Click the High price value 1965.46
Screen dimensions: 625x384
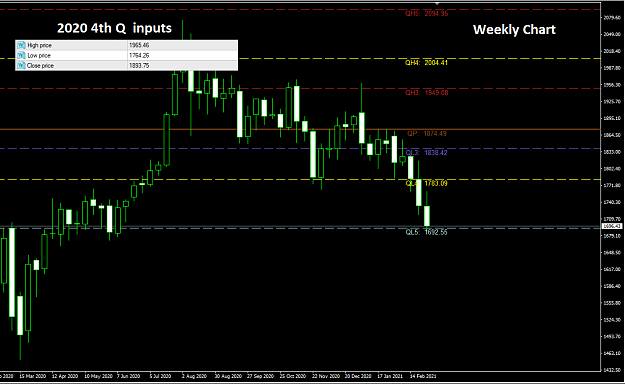click(139, 45)
